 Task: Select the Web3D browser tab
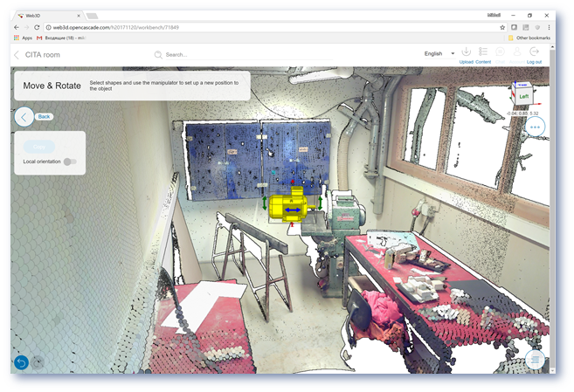point(44,16)
